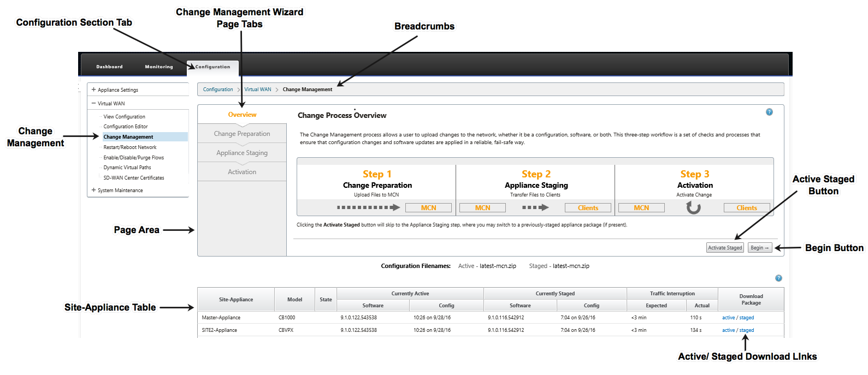Open Configuration Editor in the sidebar
This screenshot has height=375, width=868.
click(x=126, y=127)
